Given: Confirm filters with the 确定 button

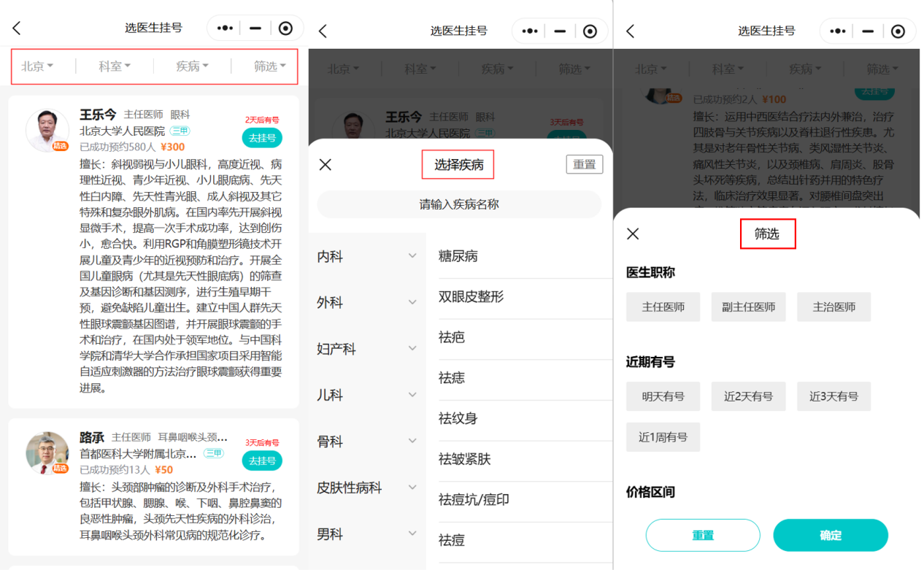Looking at the screenshot, I should click(x=831, y=535).
